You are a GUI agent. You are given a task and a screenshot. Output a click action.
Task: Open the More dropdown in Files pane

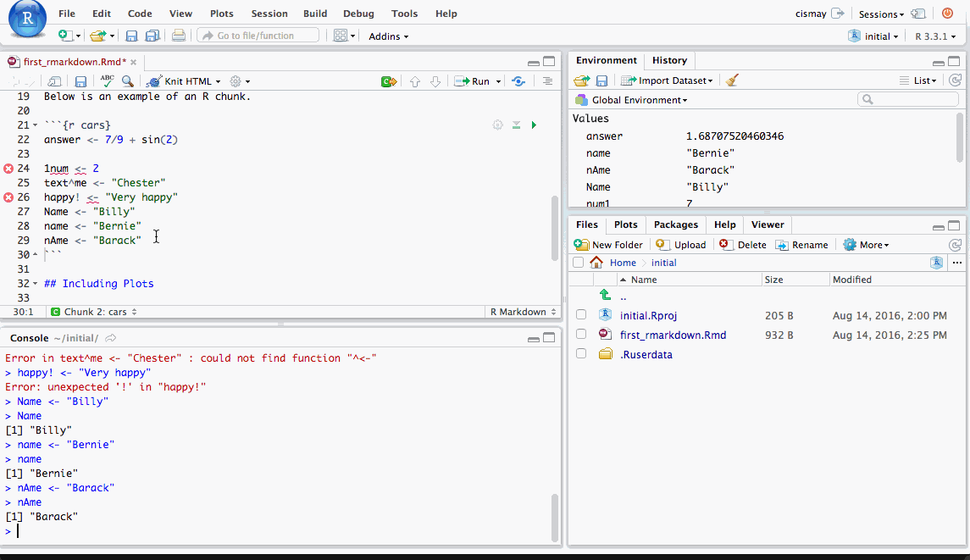click(866, 245)
